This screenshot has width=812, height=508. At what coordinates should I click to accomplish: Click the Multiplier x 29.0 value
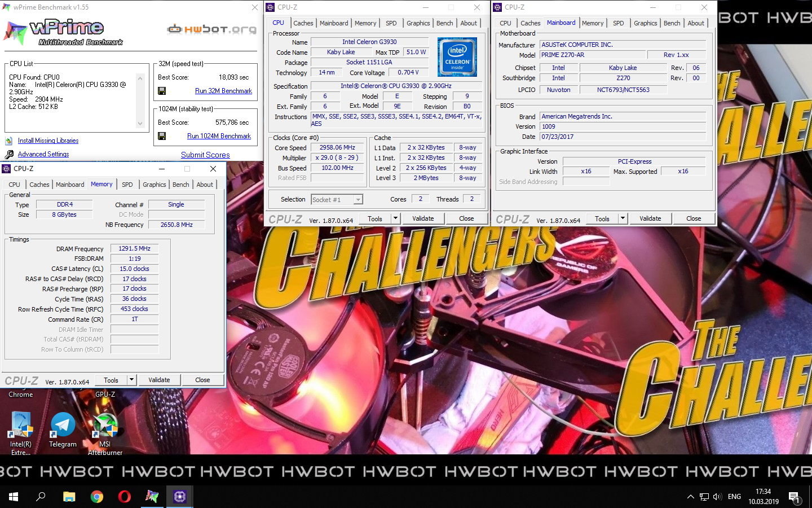point(337,158)
